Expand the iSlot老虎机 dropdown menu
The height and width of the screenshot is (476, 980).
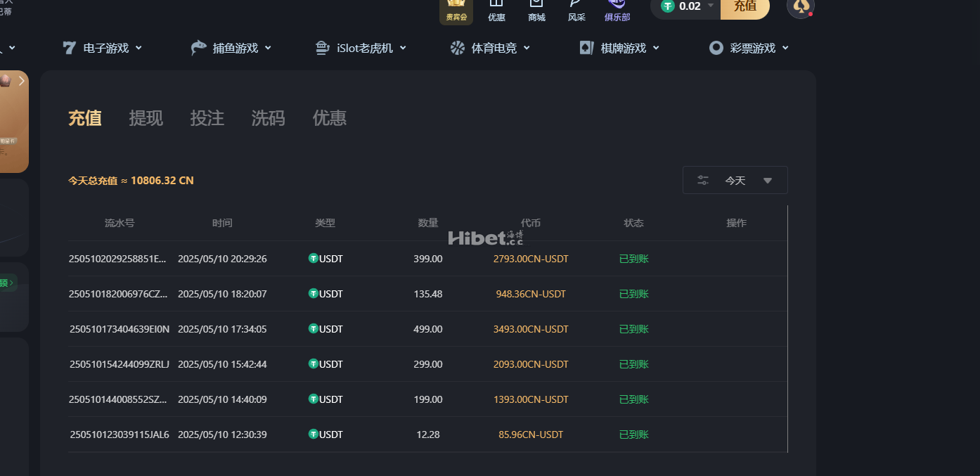[x=403, y=48]
